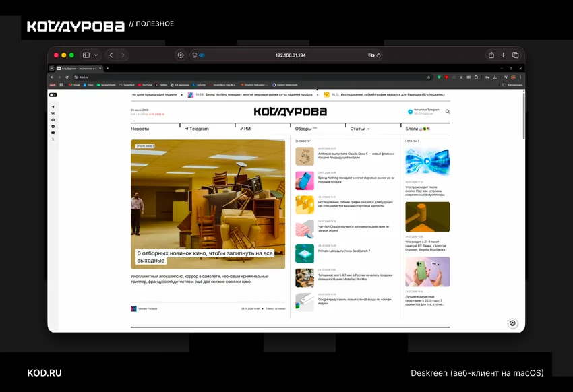Open Chrome downloads icon
Screen dimensions: 573x392
495,77
